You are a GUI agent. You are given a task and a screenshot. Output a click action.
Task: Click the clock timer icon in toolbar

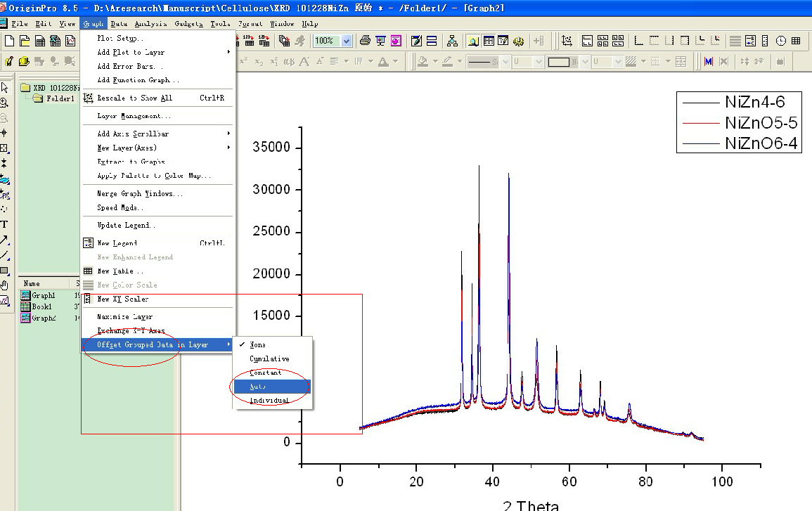tap(781, 41)
